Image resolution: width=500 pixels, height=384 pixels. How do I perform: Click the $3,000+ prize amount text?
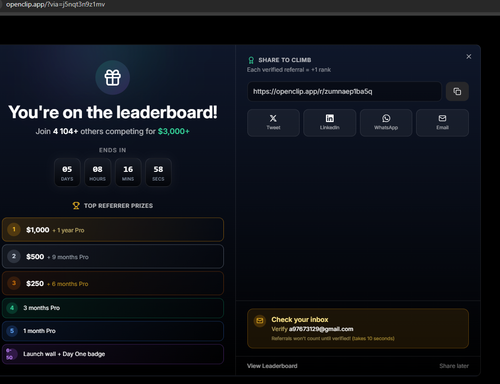pos(174,131)
